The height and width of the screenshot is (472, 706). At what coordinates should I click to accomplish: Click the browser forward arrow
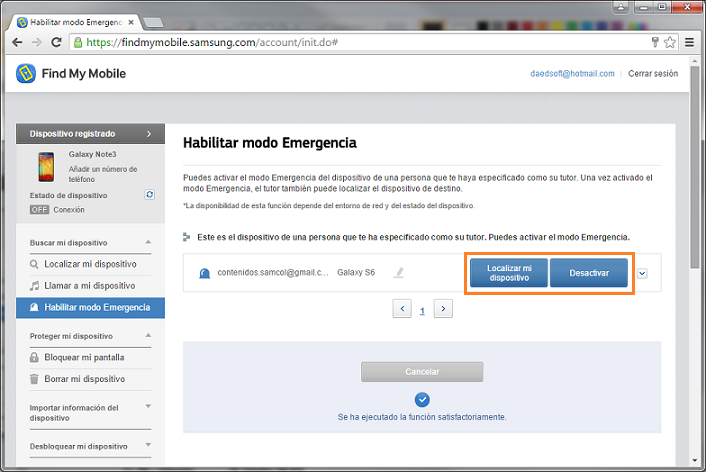coord(36,42)
